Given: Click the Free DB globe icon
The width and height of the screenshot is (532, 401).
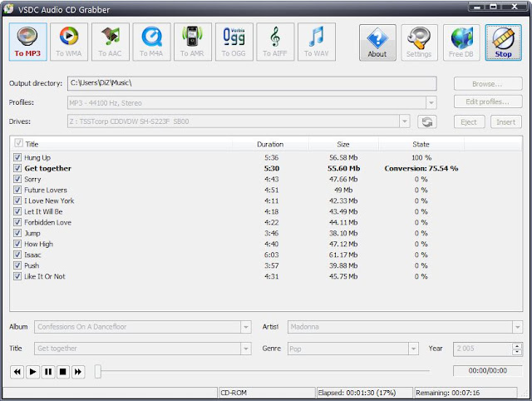Looking at the screenshot, I should point(461,42).
